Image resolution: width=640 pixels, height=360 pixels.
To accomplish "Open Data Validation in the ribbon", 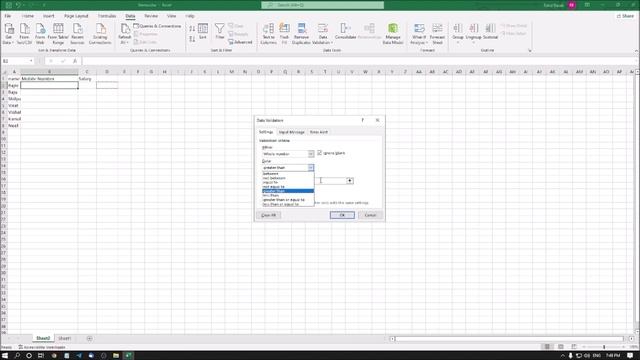I will [322, 34].
